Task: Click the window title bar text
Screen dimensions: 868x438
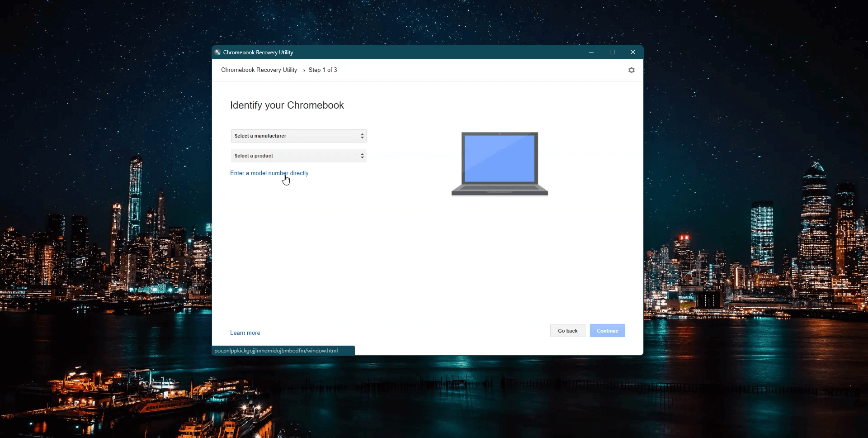Action: (x=258, y=52)
